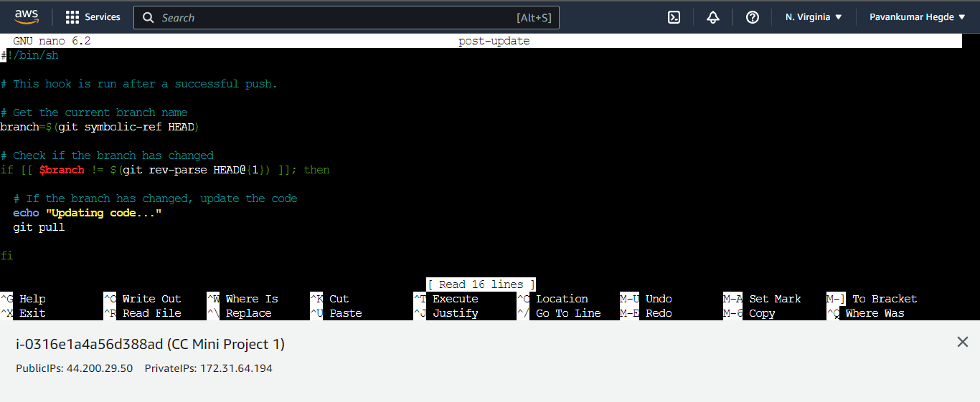Screen dimensions: 980x402
Task: Click the Help shortcut label
Action: 32,299
